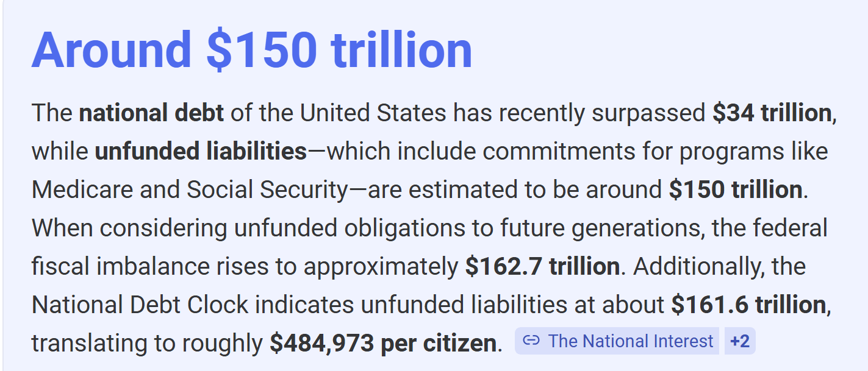Screen dimensions: 868x371
Task: Expand the +2 additional sources chip
Action: pos(740,341)
